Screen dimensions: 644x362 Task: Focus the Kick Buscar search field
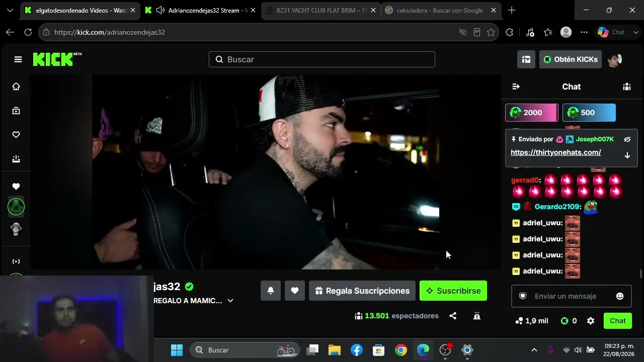click(x=322, y=59)
